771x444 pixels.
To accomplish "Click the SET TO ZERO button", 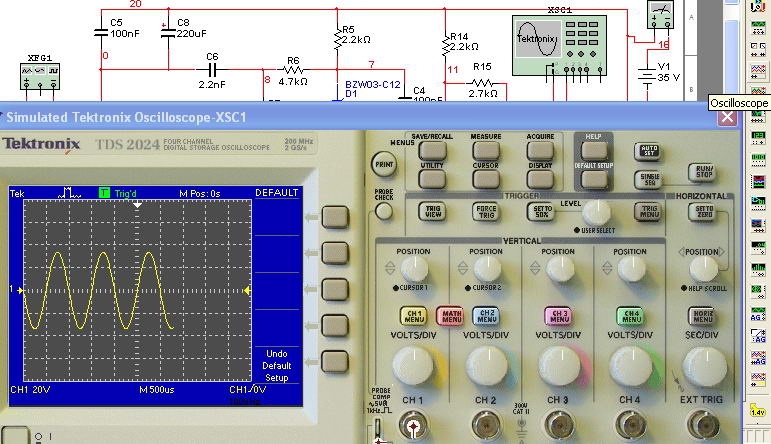I will (702, 212).
